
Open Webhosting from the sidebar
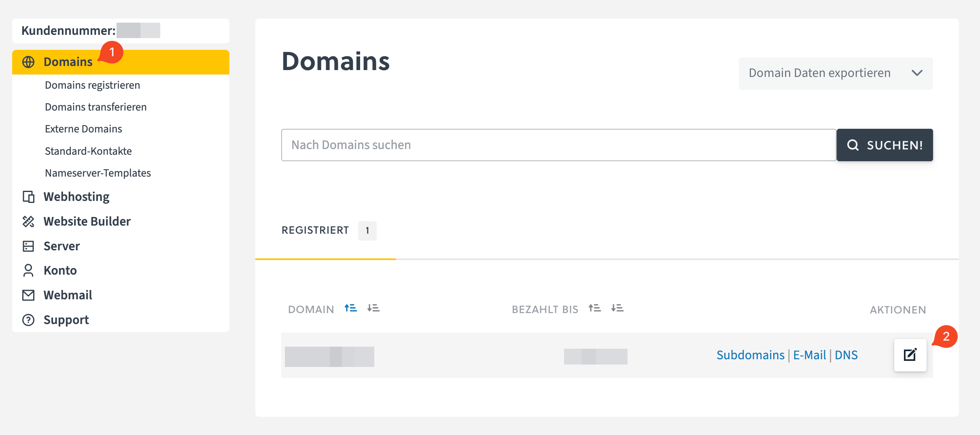76,197
